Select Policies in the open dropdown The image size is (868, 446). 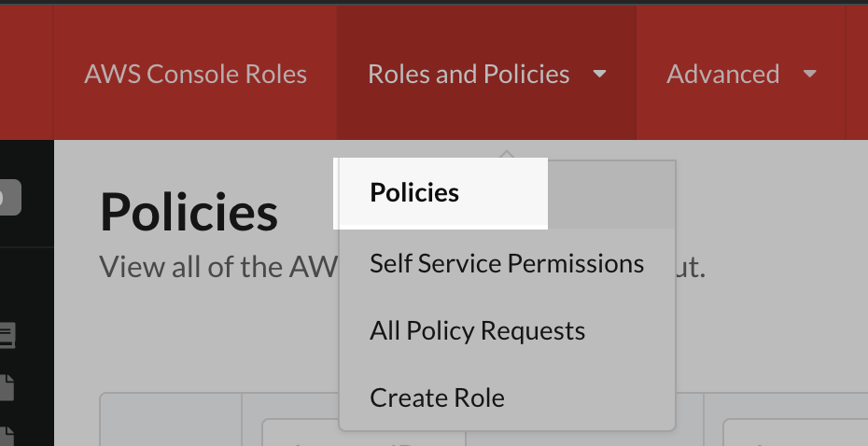pos(414,192)
